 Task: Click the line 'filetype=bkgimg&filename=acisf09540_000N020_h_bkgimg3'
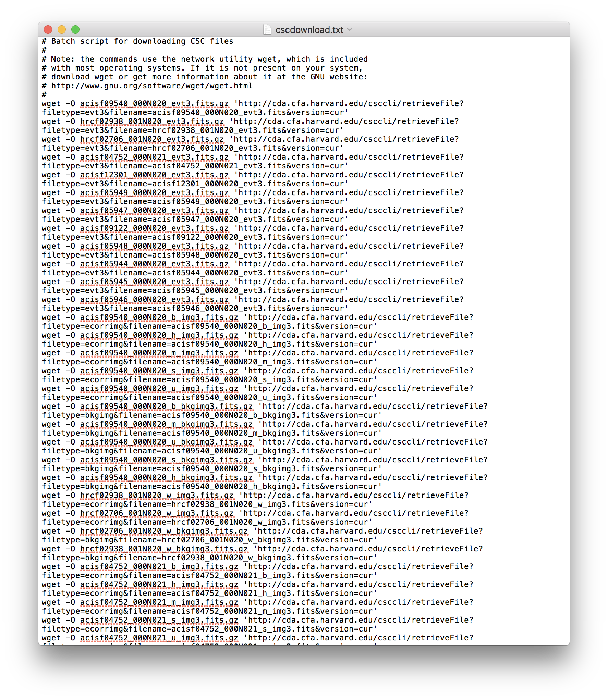(212, 486)
